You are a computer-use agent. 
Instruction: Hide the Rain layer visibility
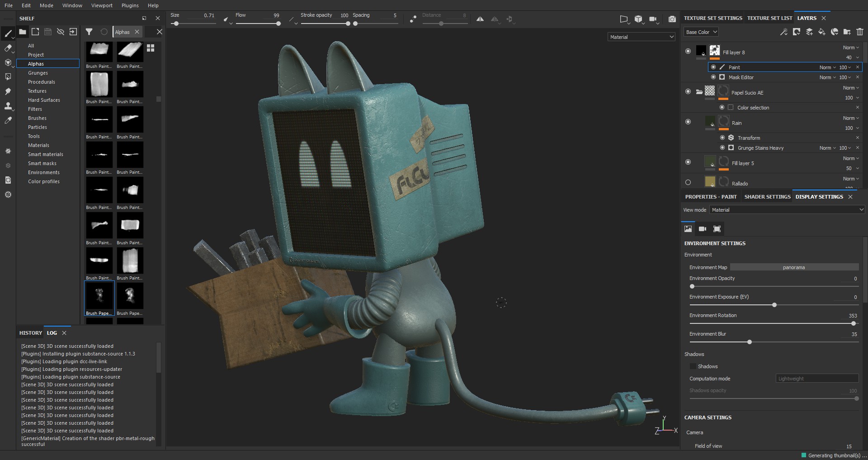[x=688, y=122]
